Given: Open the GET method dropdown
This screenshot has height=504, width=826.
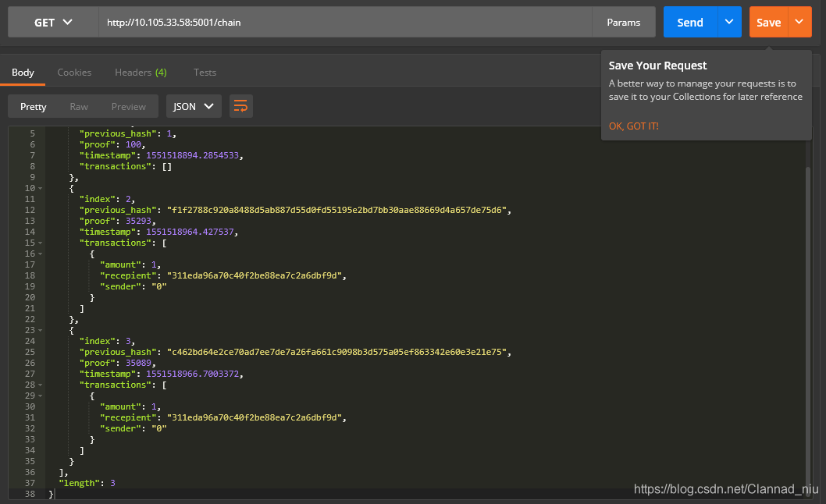Looking at the screenshot, I should pyautogui.click(x=53, y=22).
